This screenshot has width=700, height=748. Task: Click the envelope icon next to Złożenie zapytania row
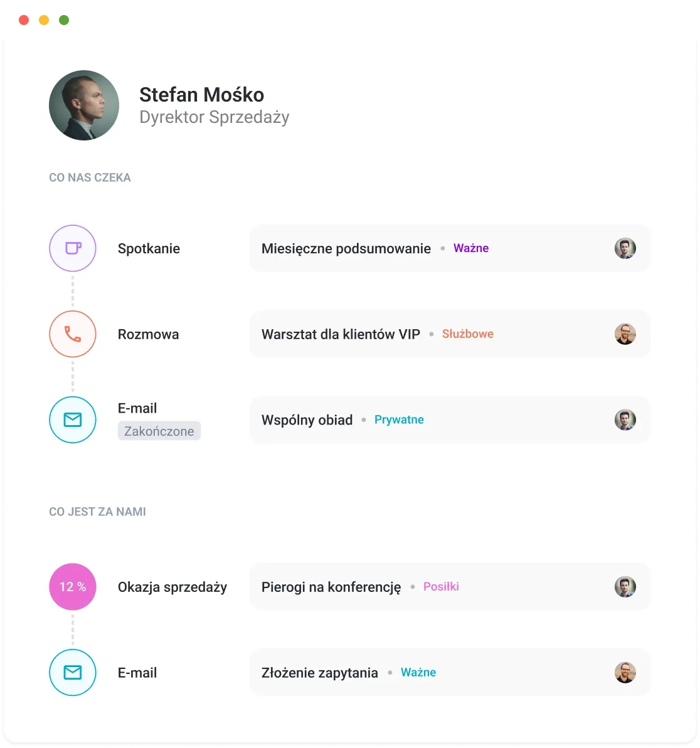[x=72, y=672]
